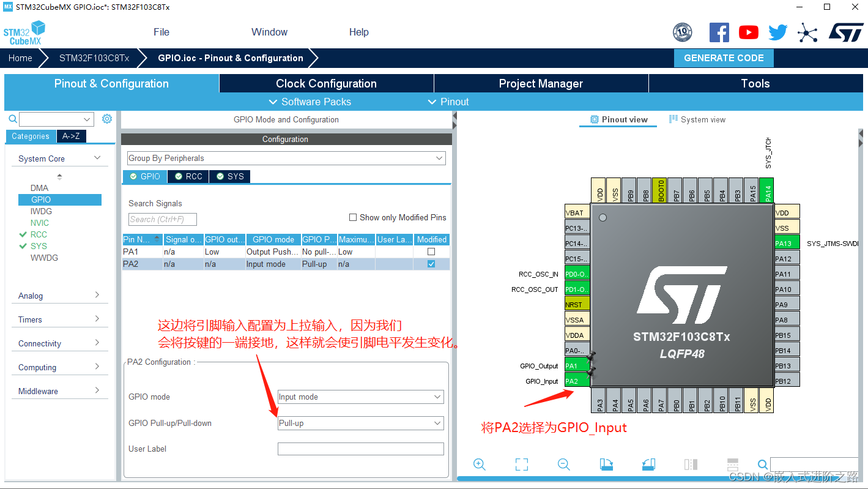Switch to the Tools tab
Image resolution: width=868 pixels, height=489 pixels.
tap(755, 84)
